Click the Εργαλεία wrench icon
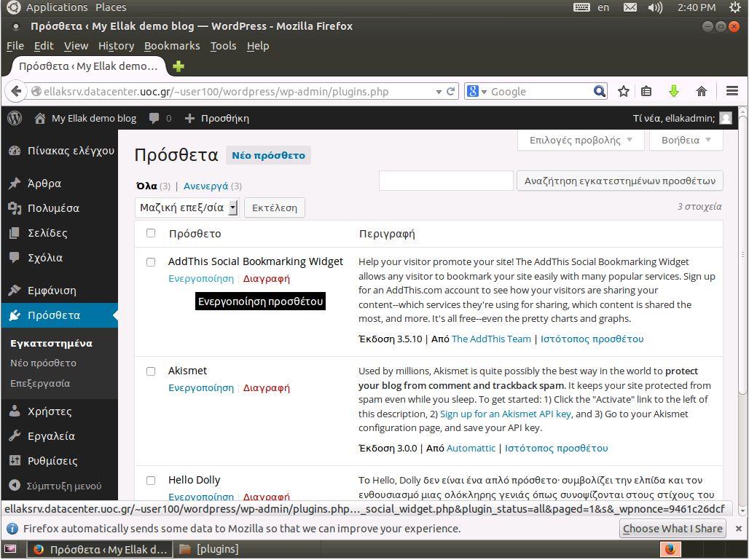Viewport: 749px width, 560px height. pos(15,436)
